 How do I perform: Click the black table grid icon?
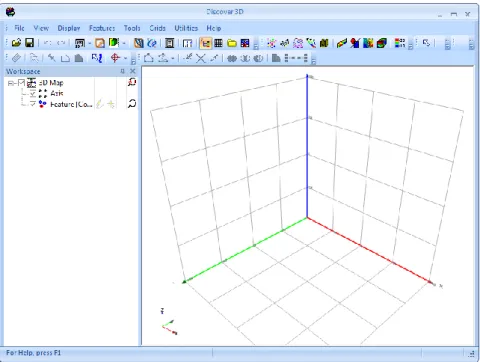pyautogui.click(x=218, y=43)
